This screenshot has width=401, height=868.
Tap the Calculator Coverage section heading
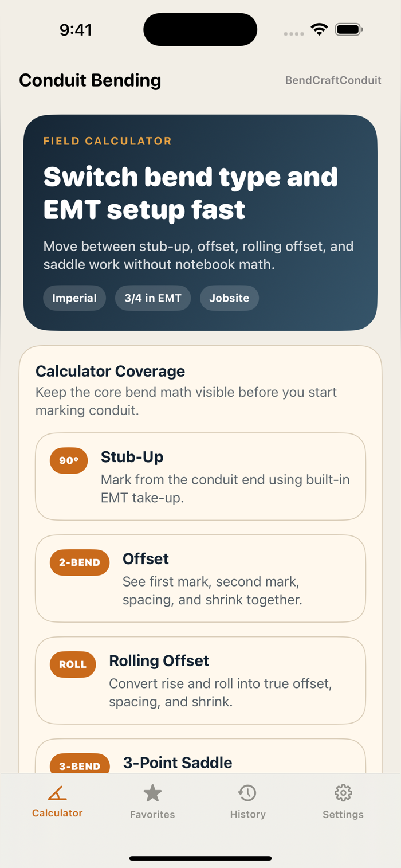tap(110, 371)
